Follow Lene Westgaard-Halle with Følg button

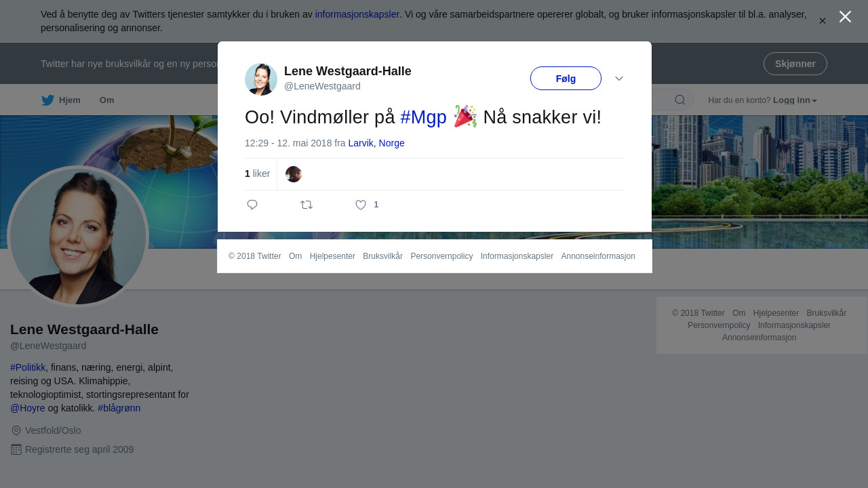coord(566,79)
